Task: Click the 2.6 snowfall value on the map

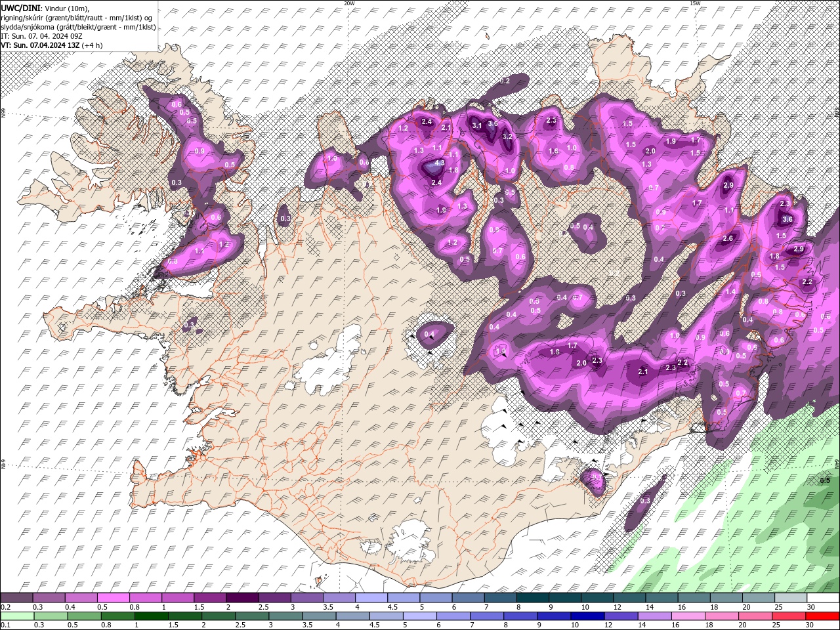Action: (x=728, y=239)
